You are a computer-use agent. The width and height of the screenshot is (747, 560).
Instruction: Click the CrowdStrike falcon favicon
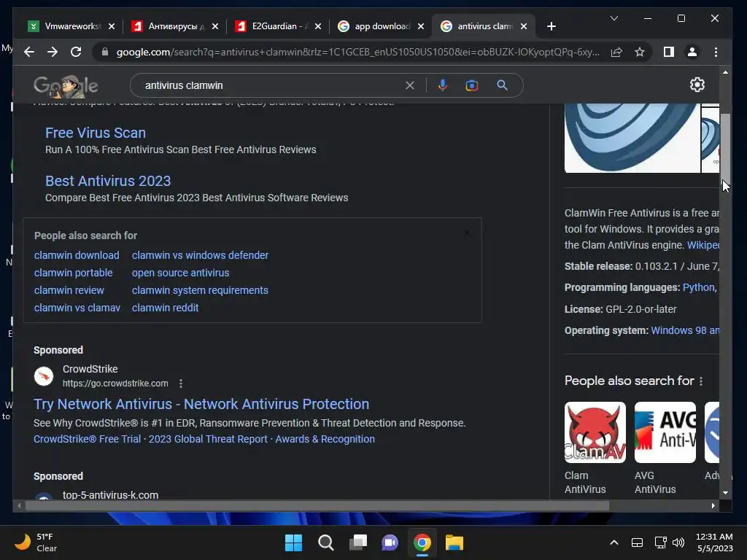coord(43,376)
